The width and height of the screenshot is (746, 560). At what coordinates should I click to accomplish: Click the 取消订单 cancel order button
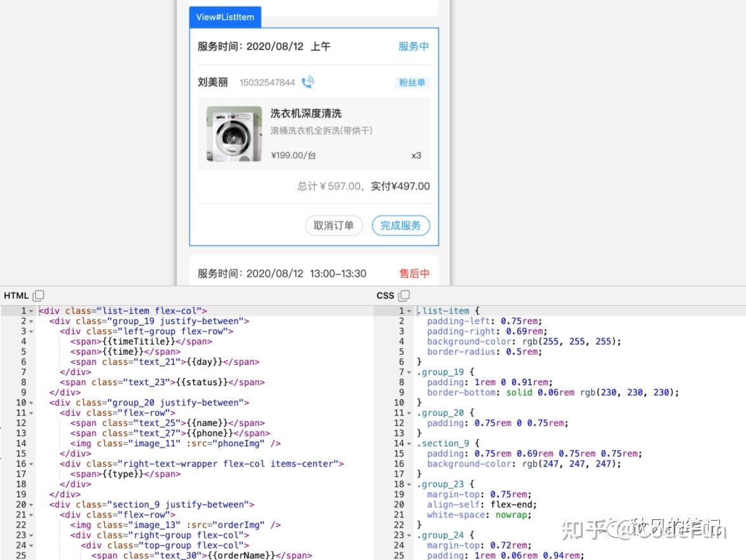pyautogui.click(x=334, y=225)
